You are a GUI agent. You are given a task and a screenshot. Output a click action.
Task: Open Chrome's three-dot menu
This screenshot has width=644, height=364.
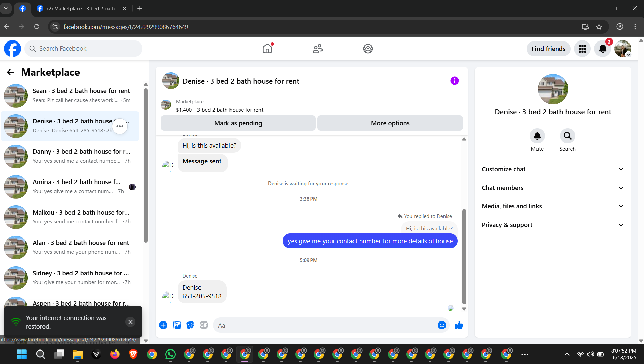635,27
